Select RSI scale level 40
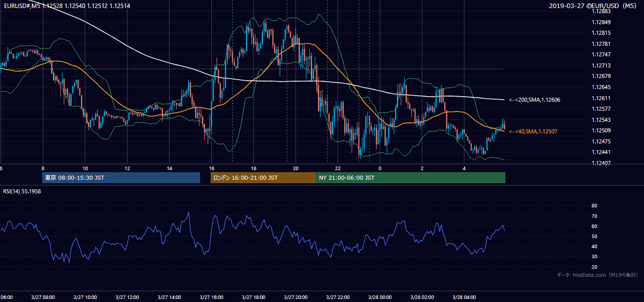 pyautogui.click(x=594, y=246)
